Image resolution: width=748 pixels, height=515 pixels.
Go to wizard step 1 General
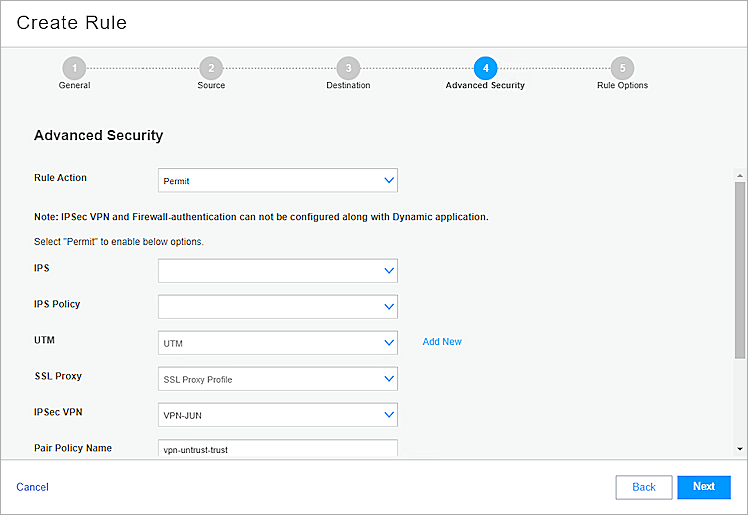click(x=74, y=68)
